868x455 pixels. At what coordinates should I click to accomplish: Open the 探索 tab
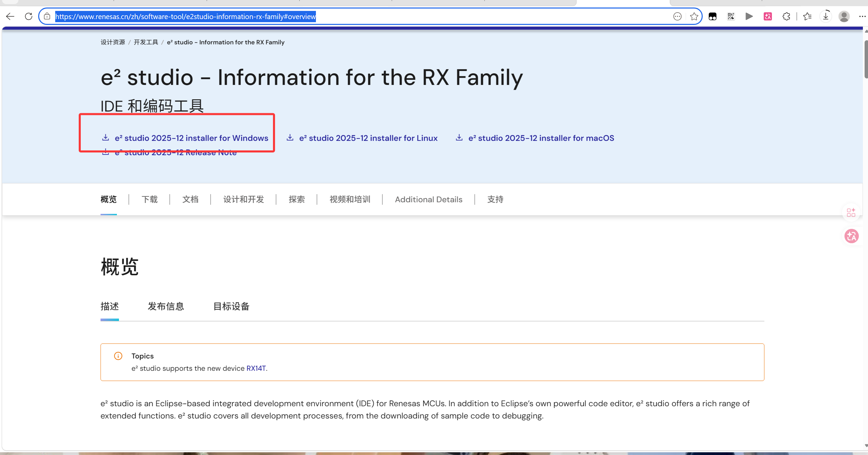(297, 199)
